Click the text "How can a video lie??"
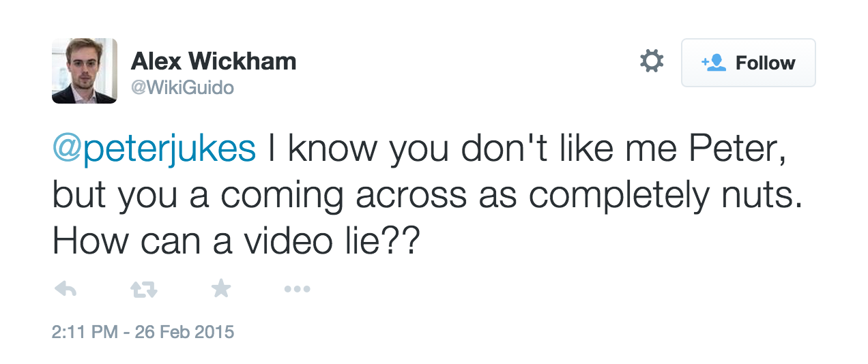This screenshot has width=868, height=364. pos(234,242)
